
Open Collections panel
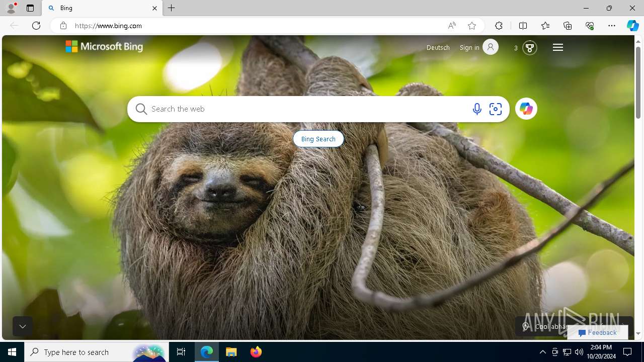(x=568, y=26)
